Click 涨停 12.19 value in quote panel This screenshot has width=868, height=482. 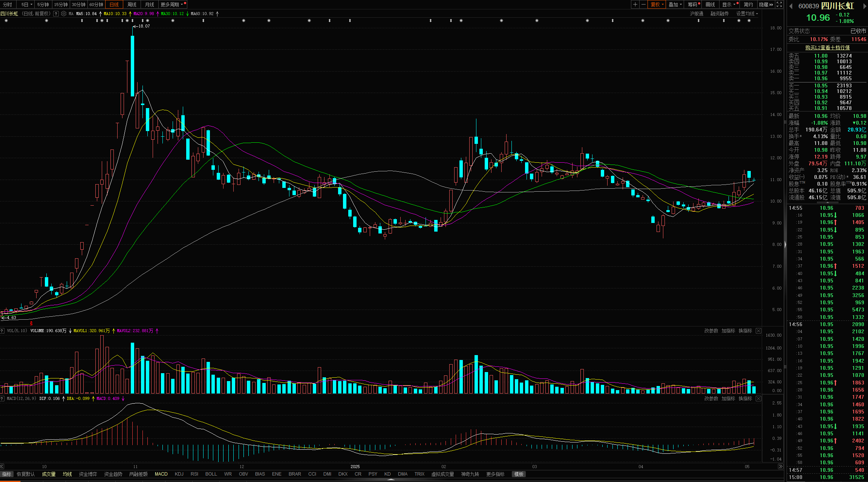(x=821, y=157)
